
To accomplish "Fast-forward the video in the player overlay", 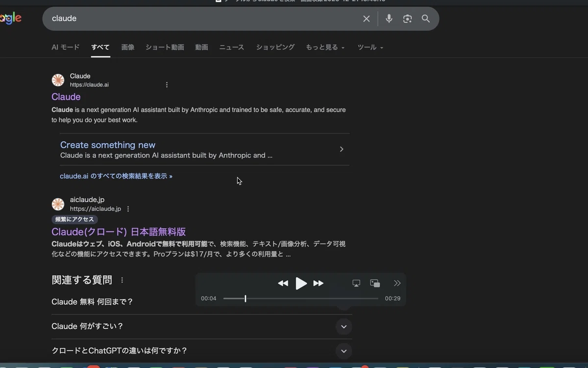I will 318,283.
